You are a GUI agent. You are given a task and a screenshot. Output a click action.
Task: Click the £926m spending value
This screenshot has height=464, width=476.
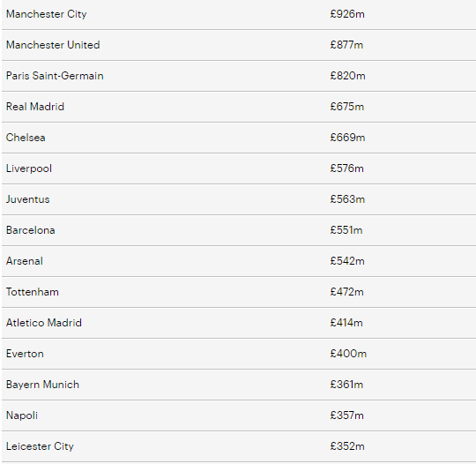click(x=347, y=14)
